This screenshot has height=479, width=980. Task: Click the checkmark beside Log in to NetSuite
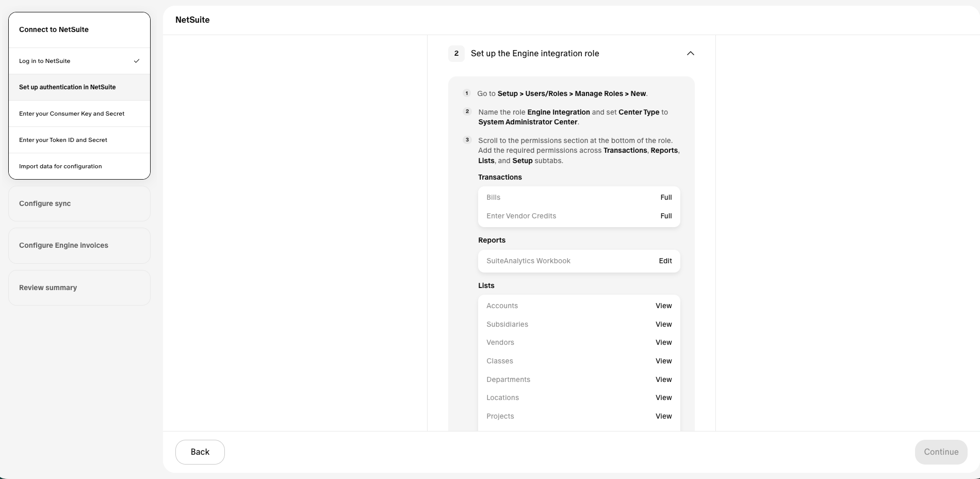click(137, 61)
